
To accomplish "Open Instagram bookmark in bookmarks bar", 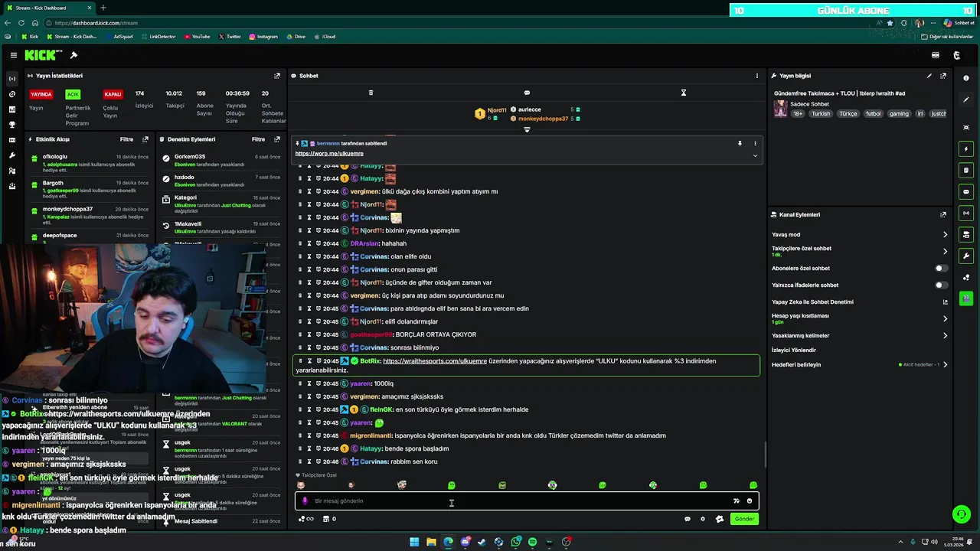I will [263, 37].
